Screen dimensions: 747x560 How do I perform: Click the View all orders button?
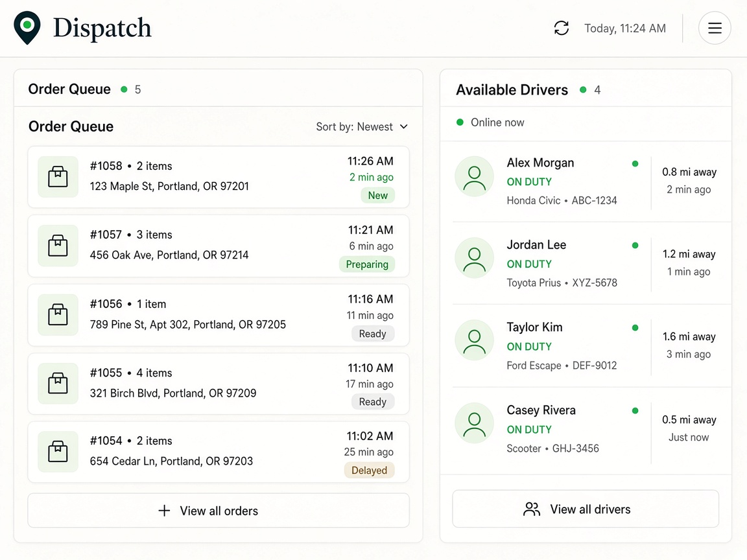point(219,511)
